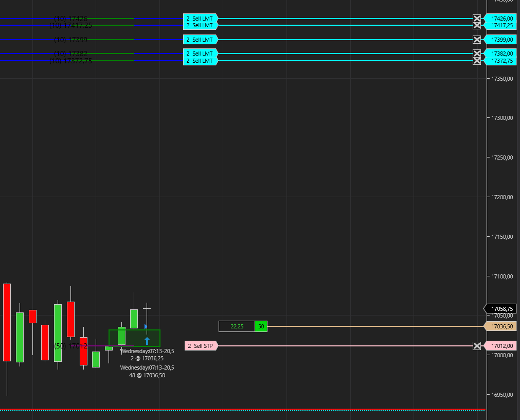The width and height of the screenshot is (520, 420).
Task: Click the 17036,50 position price marker
Action: (500, 326)
